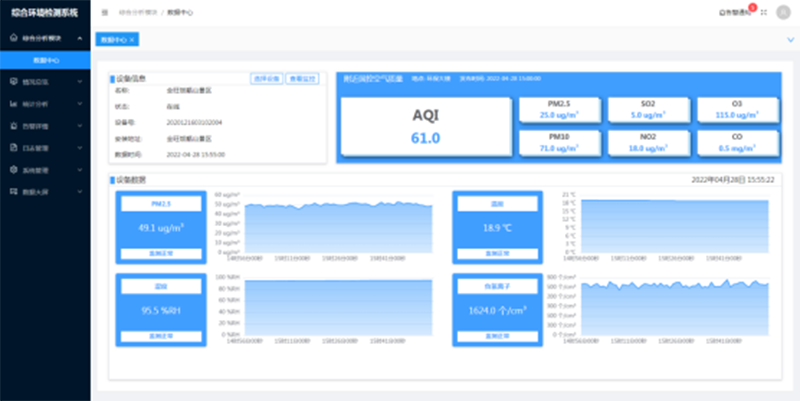This screenshot has width=800, height=401.
Task: Click the bar chart icon beside 统计分析
Action: (11, 103)
